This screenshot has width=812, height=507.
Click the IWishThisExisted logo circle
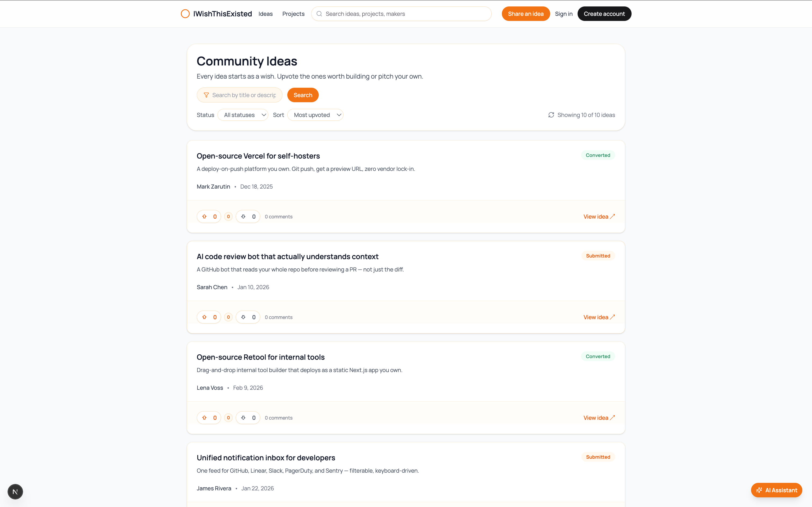click(x=186, y=13)
